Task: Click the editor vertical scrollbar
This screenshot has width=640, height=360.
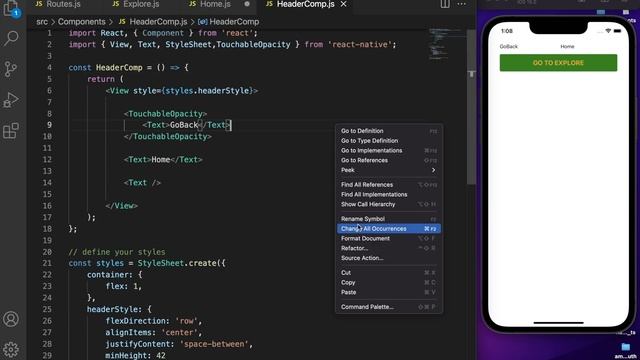Action: (471, 106)
